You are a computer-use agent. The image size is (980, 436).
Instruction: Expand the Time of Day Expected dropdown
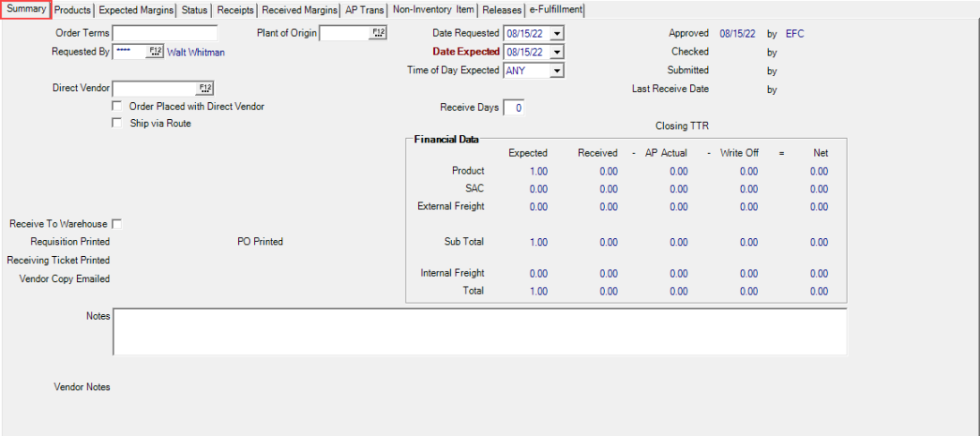click(557, 71)
